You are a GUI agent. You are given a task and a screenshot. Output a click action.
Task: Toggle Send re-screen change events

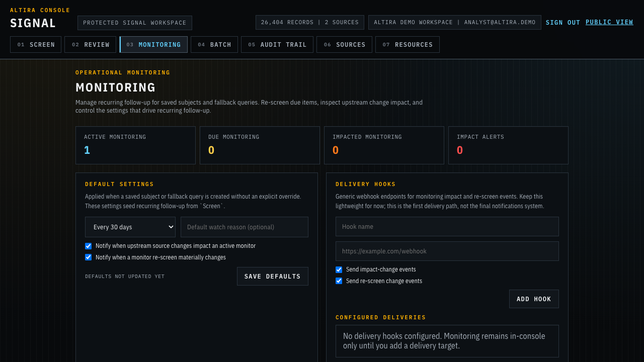[x=339, y=281]
